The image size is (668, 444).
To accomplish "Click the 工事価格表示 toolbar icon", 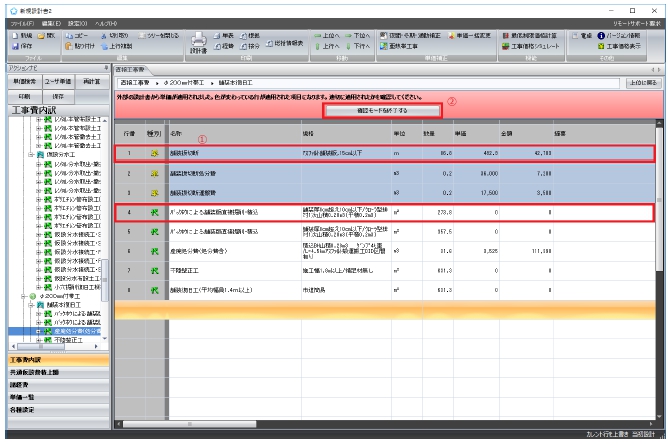I will click(x=624, y=46).
